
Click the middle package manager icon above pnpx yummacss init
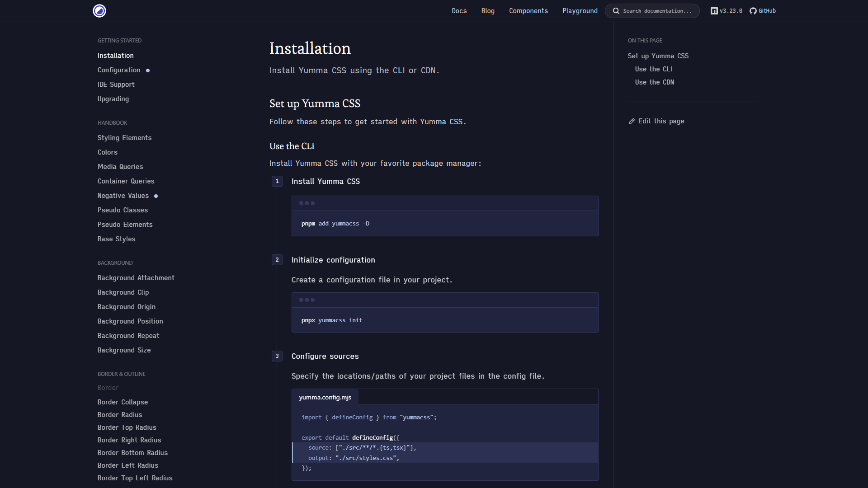click(x=307, y=300)
